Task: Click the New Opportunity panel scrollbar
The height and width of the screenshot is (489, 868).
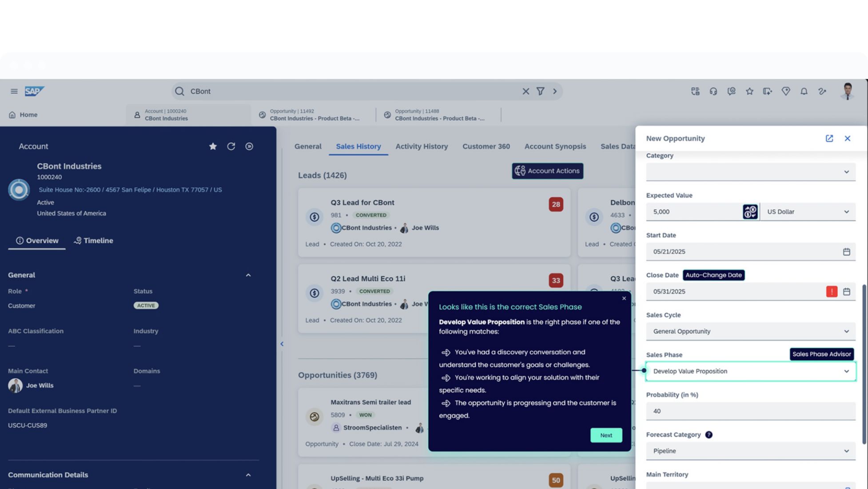Action: coord(864,364)
